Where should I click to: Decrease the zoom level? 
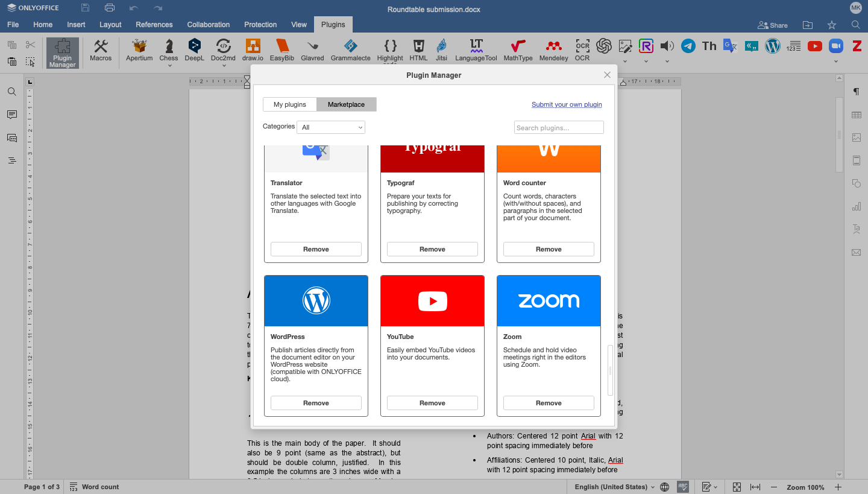coord(774,487)
